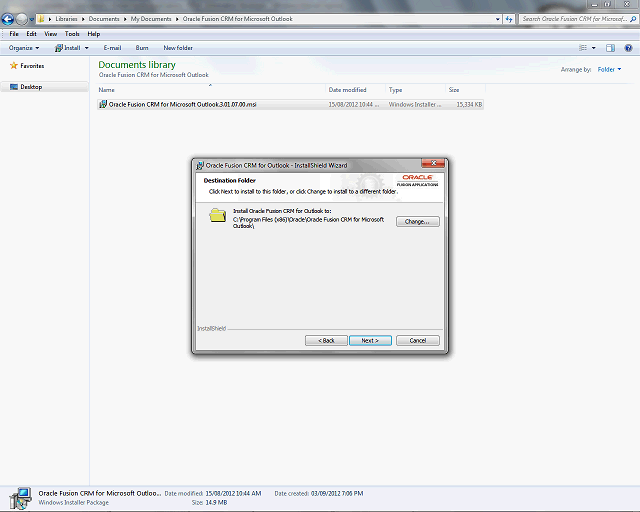Image resolution: width=640 pixels, height=512 pixels.
Task: Select the Oracle Fusion CRM .msi file
Action: point(290,105)
